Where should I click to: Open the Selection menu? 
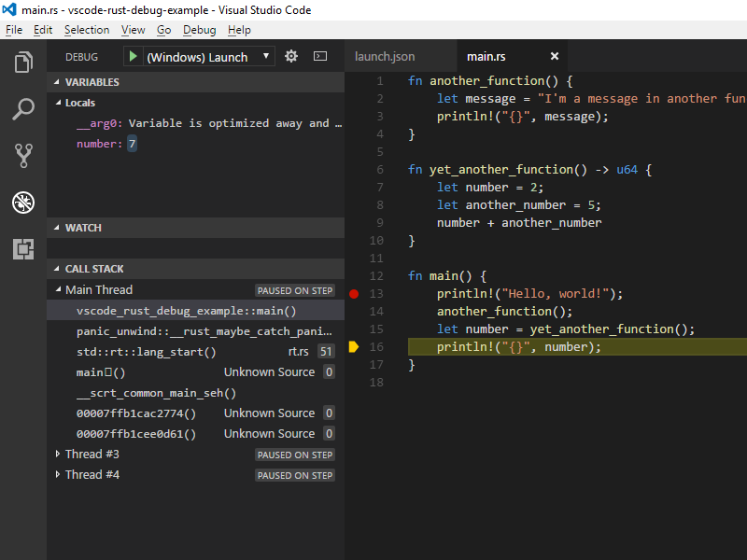[x=87, y=30]
